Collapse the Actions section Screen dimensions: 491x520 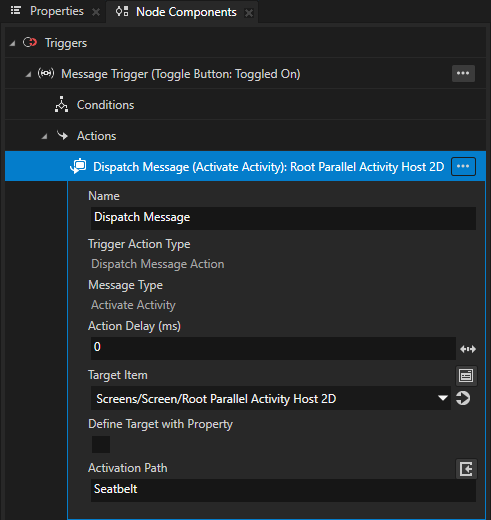coord(44,136)
